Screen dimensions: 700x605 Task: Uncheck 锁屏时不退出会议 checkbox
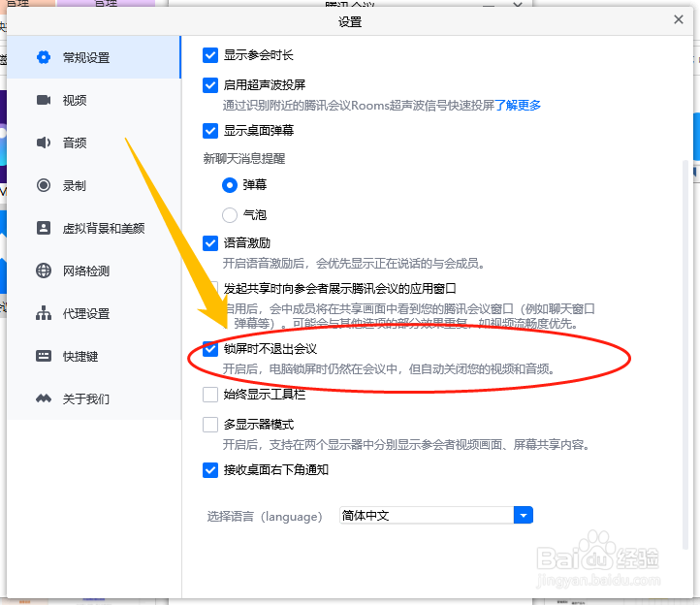click(x=210, y=349)
